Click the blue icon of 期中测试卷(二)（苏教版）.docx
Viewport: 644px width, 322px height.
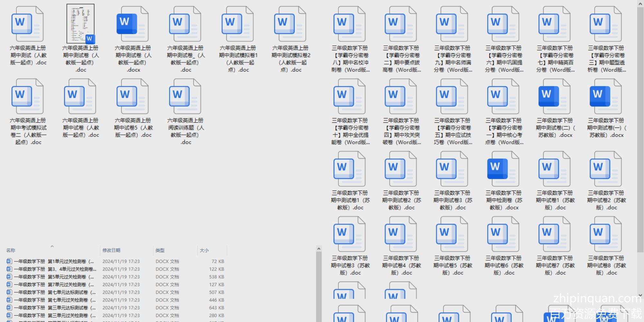pos(554,97)
